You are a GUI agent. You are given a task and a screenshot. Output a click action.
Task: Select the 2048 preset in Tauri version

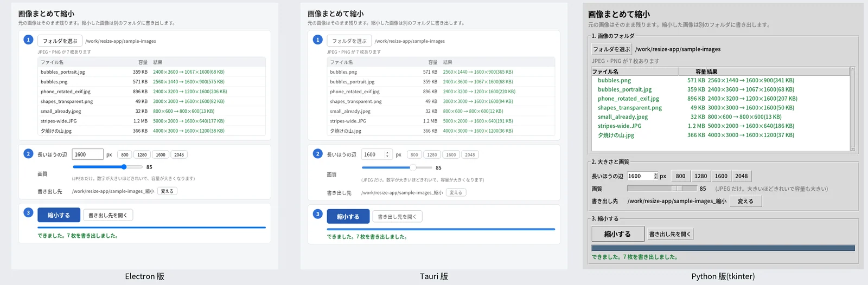[470, 155]
